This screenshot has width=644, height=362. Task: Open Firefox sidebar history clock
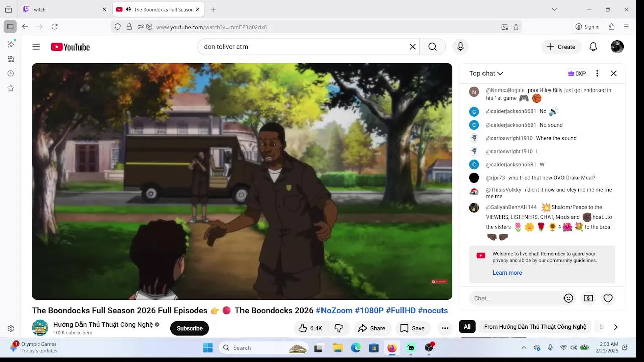[x=11, y=73]
